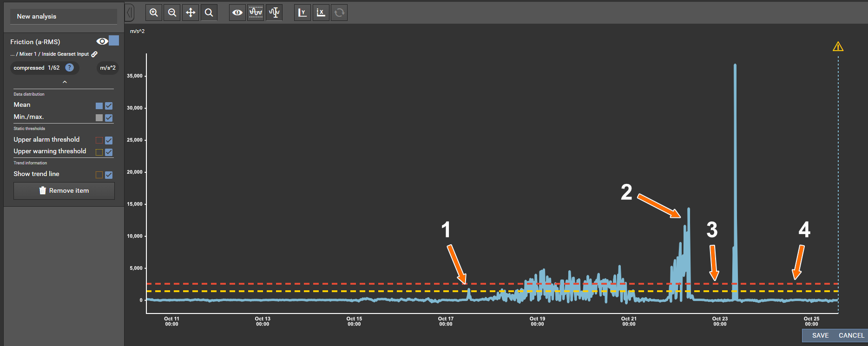This screenshot has width=868, height=346.
Task: Click the zoom out magnifier icon
Action: coord(172,13)
